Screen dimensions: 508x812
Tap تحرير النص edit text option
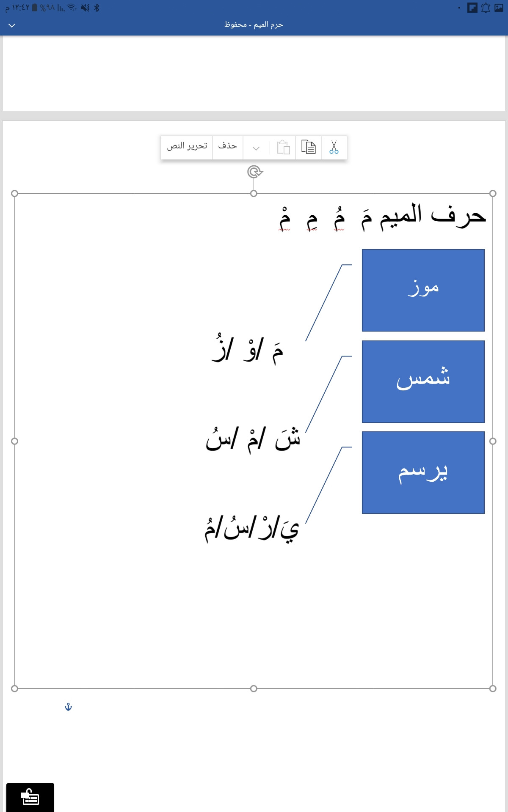(187, 146)
